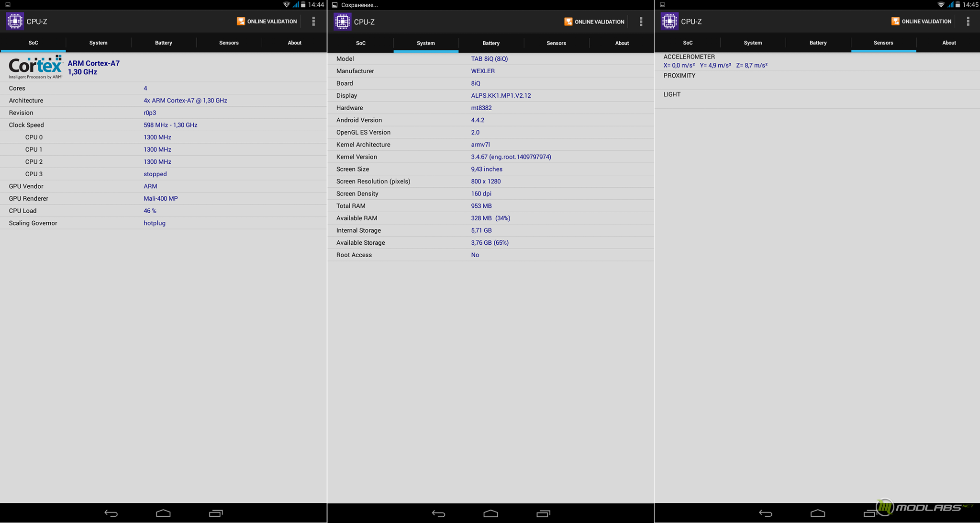The height and width of the screenshot is (523, 980).
Task: Switch to SoC tab in right screen
Action: [688, 43]
